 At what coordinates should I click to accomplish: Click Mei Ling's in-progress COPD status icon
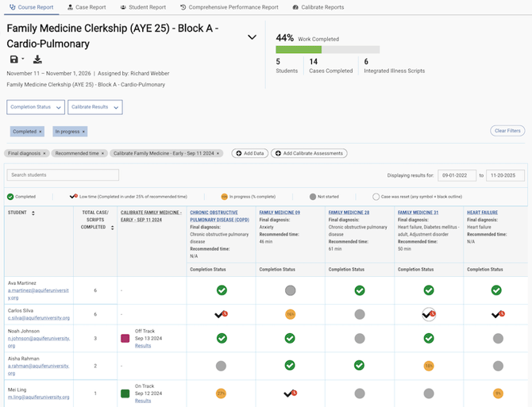(x=221, y=393)
